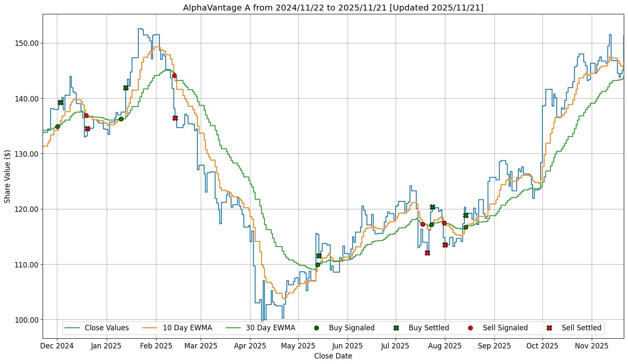Click the Buy Settled legend cross icon
The width and height of the screenshot is (628, 364).
(396, 328)
